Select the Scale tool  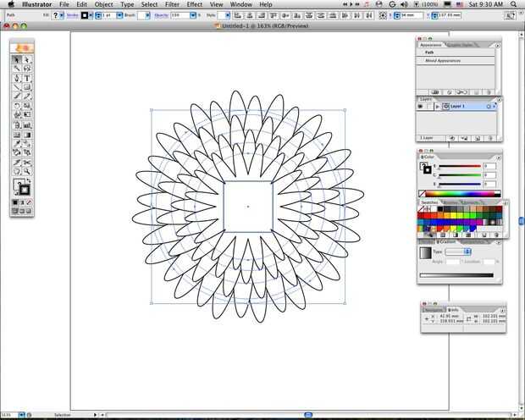pos(27,106)
